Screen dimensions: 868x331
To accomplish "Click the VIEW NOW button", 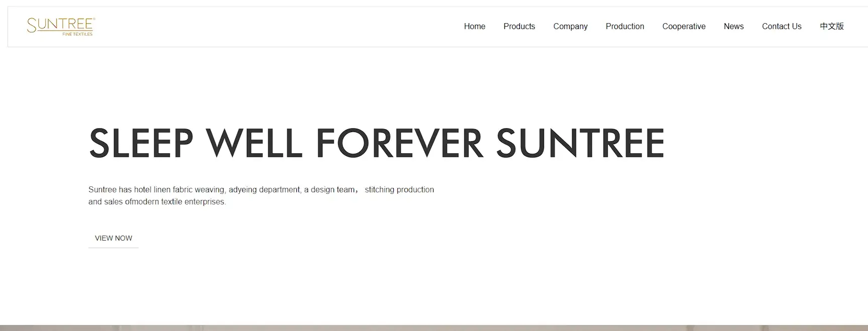I will [114, 238].
